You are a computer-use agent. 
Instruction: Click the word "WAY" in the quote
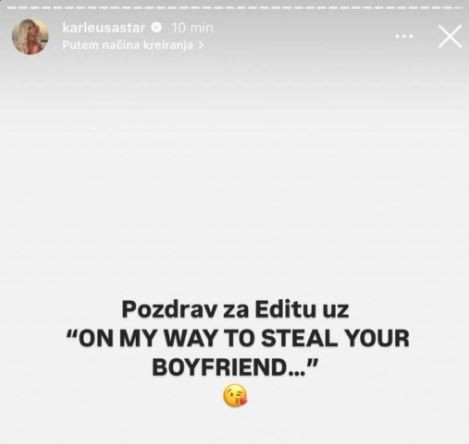tap(191, 339)
